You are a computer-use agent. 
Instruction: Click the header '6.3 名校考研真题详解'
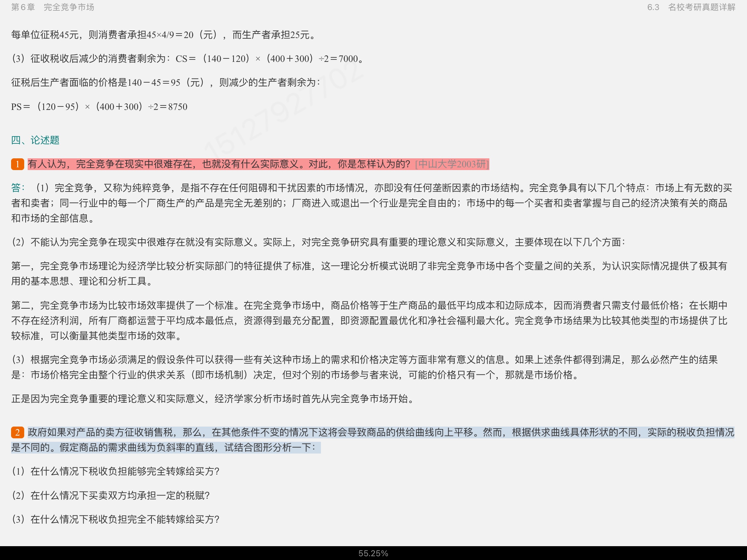(x=691, y=7)
